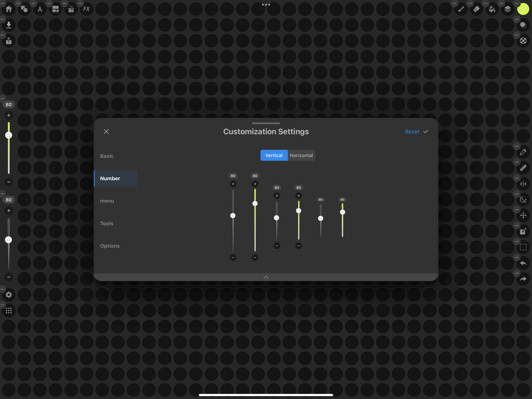Select the Brush tool
Screen dimensions: 532x399
click(461, 9)
